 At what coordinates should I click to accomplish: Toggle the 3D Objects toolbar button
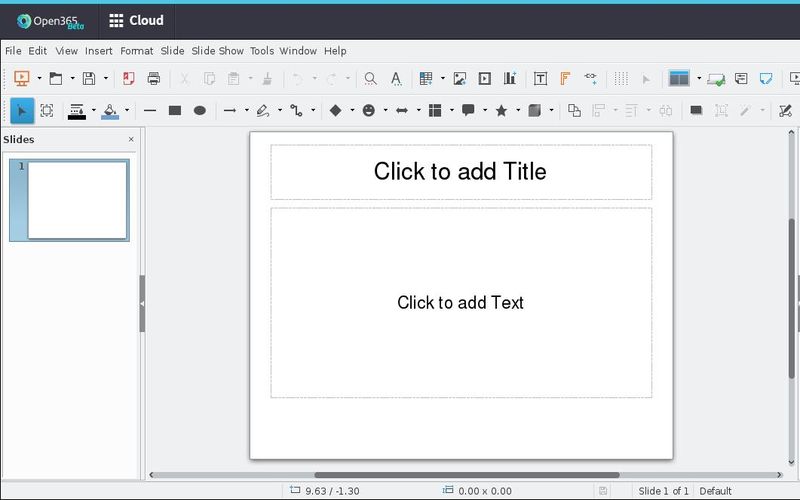(534, 111)
